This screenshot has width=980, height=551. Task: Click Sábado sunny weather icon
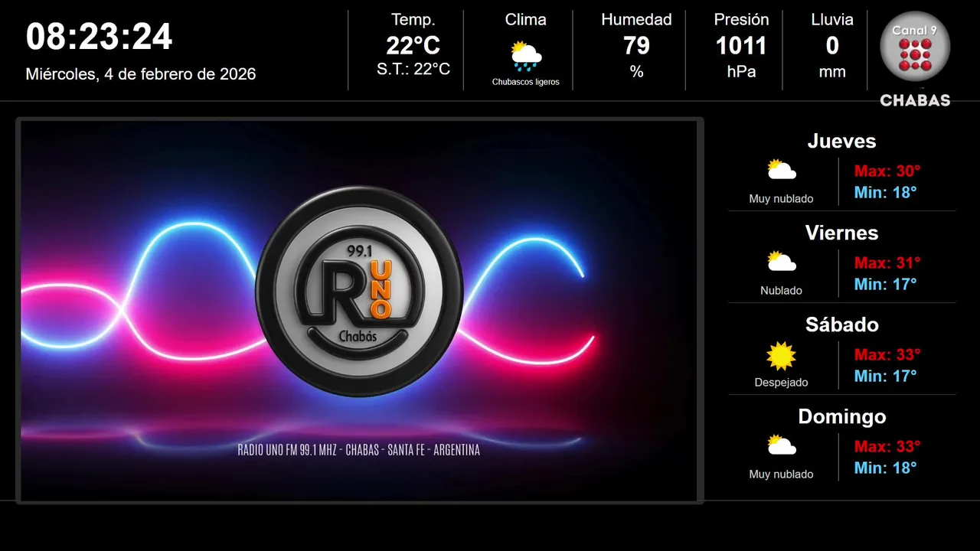point(782,356)
